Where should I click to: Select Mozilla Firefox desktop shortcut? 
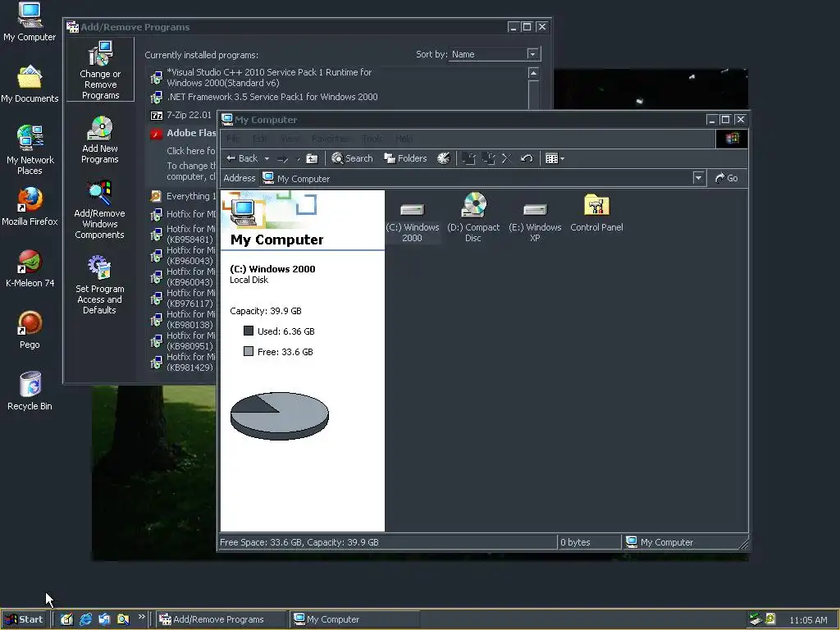coord(30,207)
